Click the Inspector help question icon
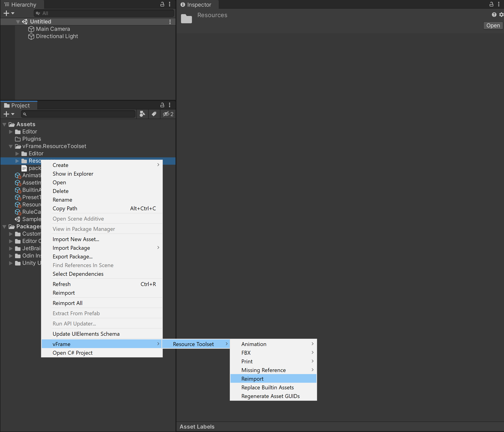The height and width of the screenshot is (432, 504). 494,15
